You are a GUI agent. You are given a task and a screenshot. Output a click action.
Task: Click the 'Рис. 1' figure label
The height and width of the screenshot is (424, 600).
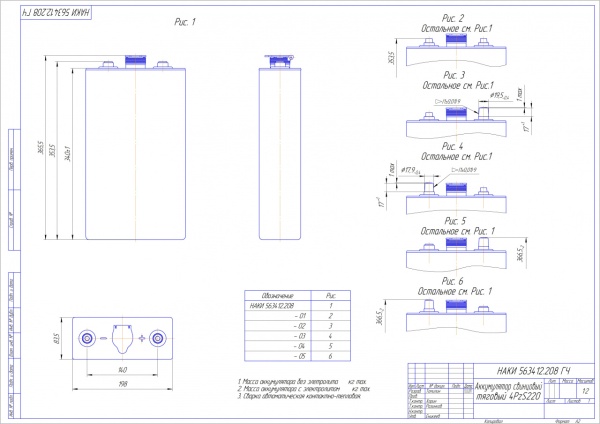(x=185, y=21)
